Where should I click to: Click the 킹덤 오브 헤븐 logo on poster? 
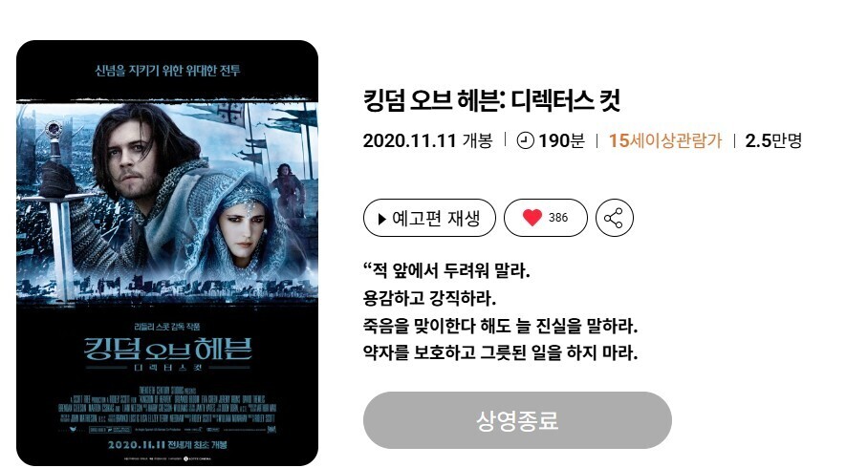167,351
